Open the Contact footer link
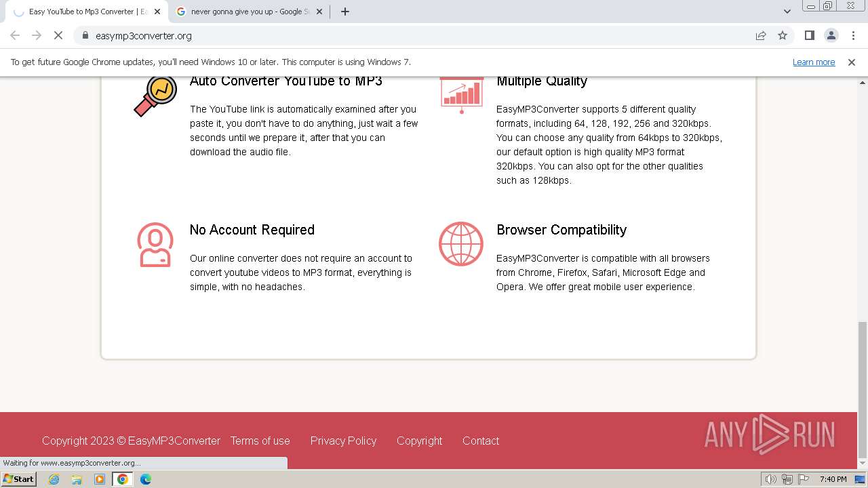Screen dimensions: 868x488 (481, 441)
